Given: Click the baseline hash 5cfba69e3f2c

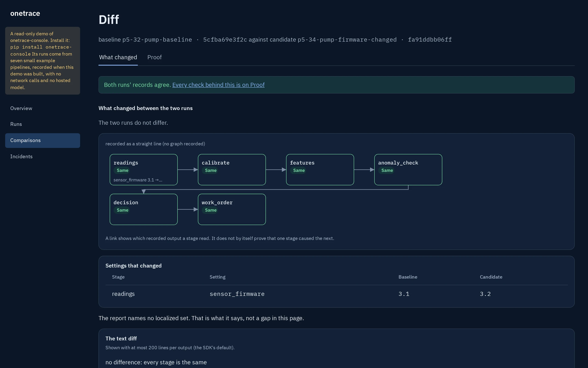Looking at the screenshot, I should (x=225, y=39).
